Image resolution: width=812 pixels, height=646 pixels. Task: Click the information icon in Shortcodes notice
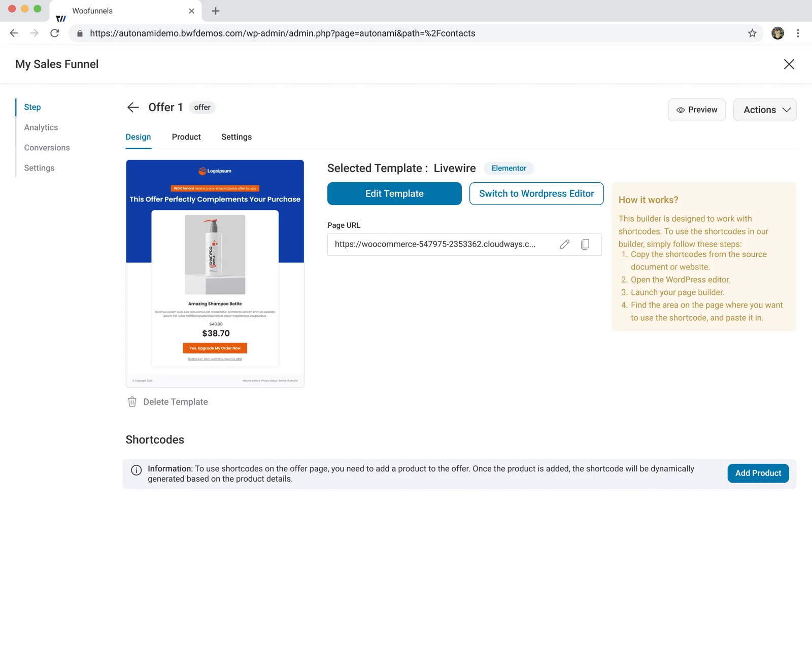(x=137, y=470)
